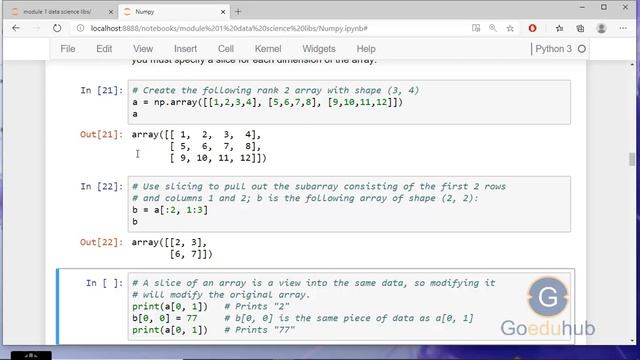This screenshot has height=360, width=640.
Task: Click the empty In [ ] prompt
Action: click(x=104, y=283)
